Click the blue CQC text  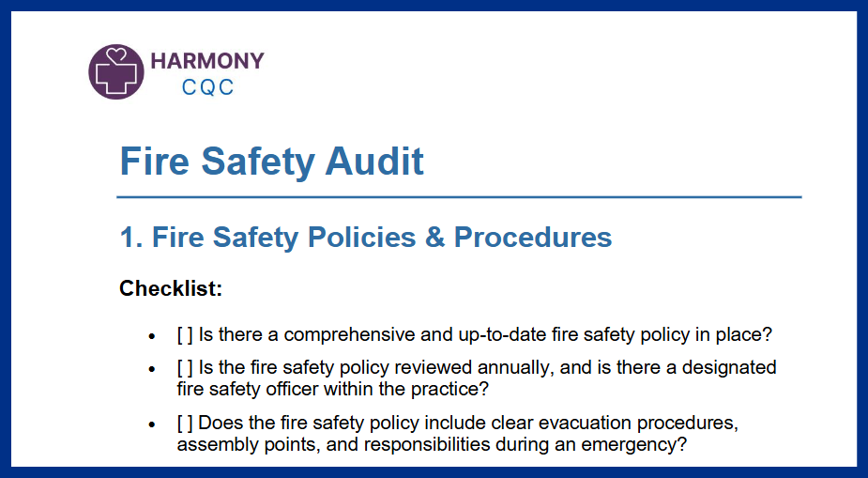(207, 88)
